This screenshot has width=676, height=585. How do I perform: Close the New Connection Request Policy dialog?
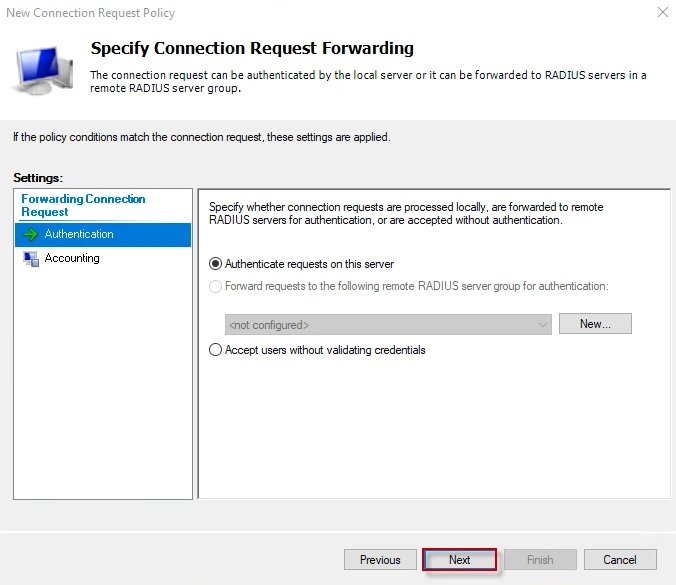(x=662, y=13)
